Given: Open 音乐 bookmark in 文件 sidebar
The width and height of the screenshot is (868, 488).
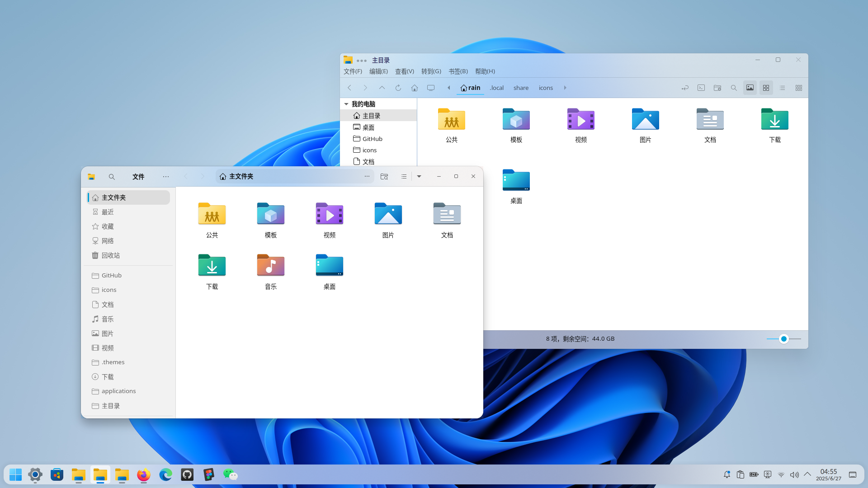Looking at the screenshot, I should [x=128, y=319].
